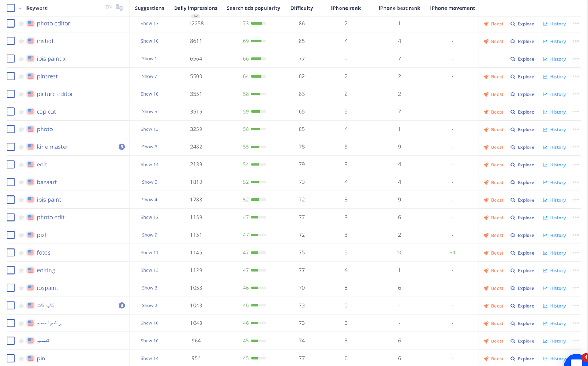
Task: Star the 'editing' keyword
Action: 21,270
